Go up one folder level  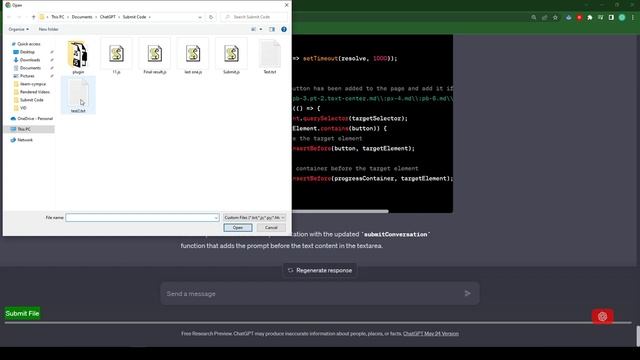coord(33,17)
